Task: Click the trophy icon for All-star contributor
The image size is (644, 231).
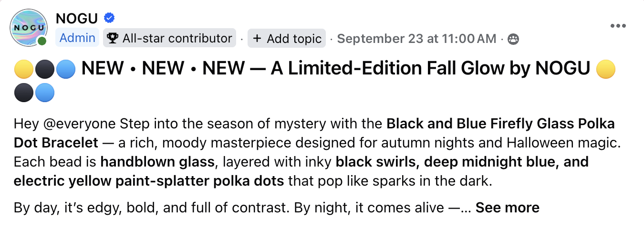Action: click(x=113, y=38)
